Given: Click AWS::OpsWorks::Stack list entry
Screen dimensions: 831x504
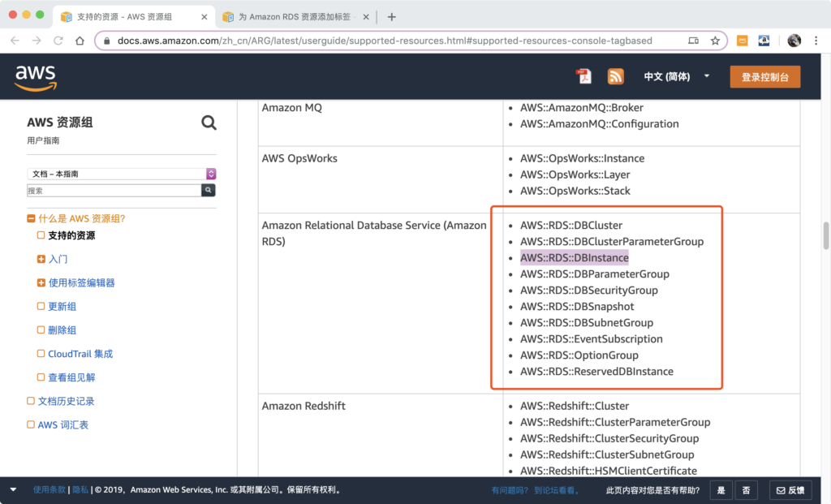Looking at the screenshot, I should click(x=575, y=191).
